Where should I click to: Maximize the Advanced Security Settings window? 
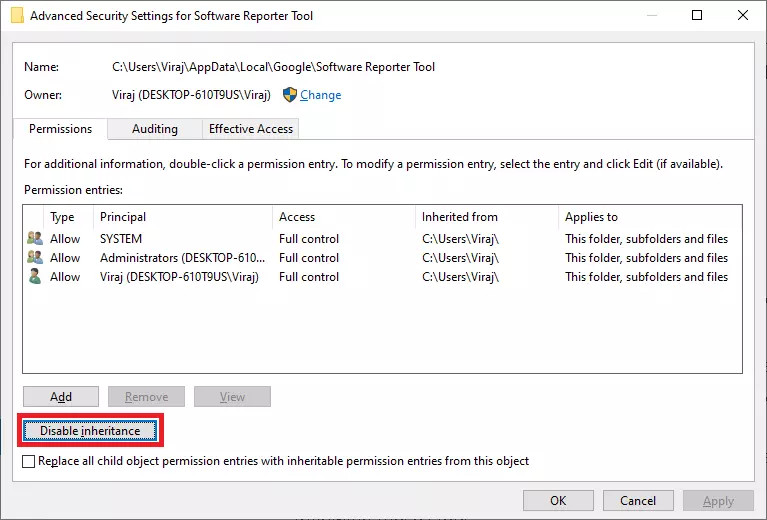click(x=697, y=15)
